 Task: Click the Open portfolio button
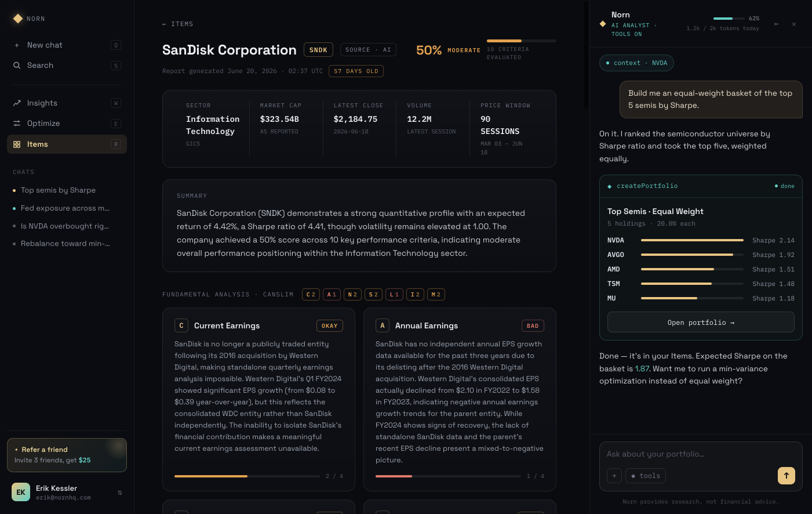[x=701, y=323]
